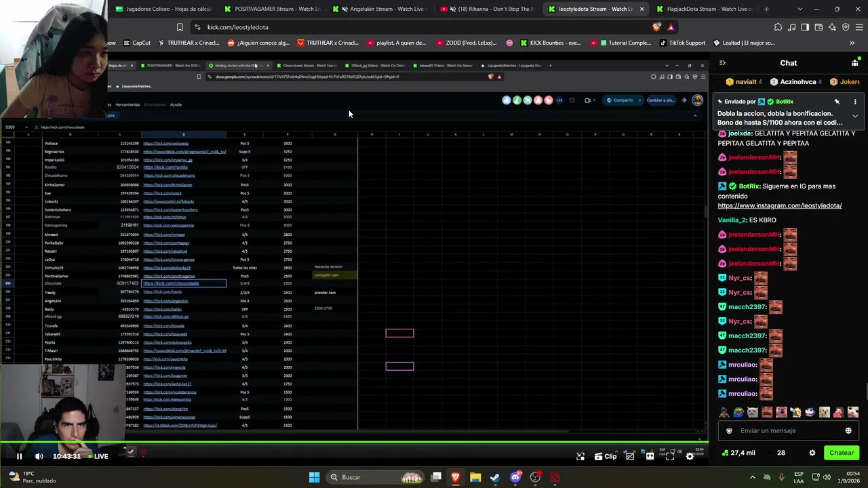Switch to Angelukin Stream tab
The width and height of the screenshot is (868, 488).
[380, 9]
